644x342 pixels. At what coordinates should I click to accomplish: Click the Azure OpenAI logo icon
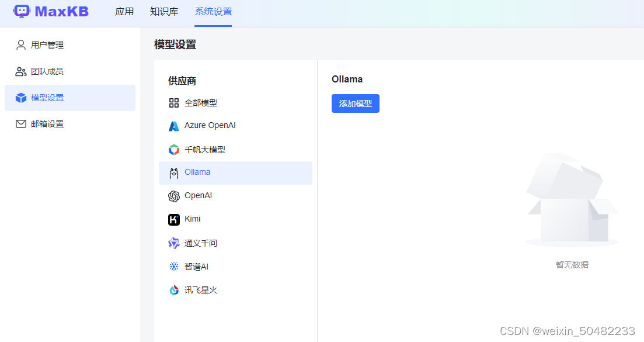[174, 126]
